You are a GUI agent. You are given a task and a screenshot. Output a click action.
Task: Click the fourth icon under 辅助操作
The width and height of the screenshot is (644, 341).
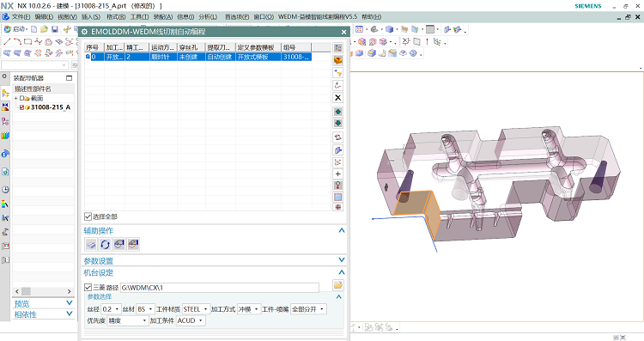click(133, 245)
